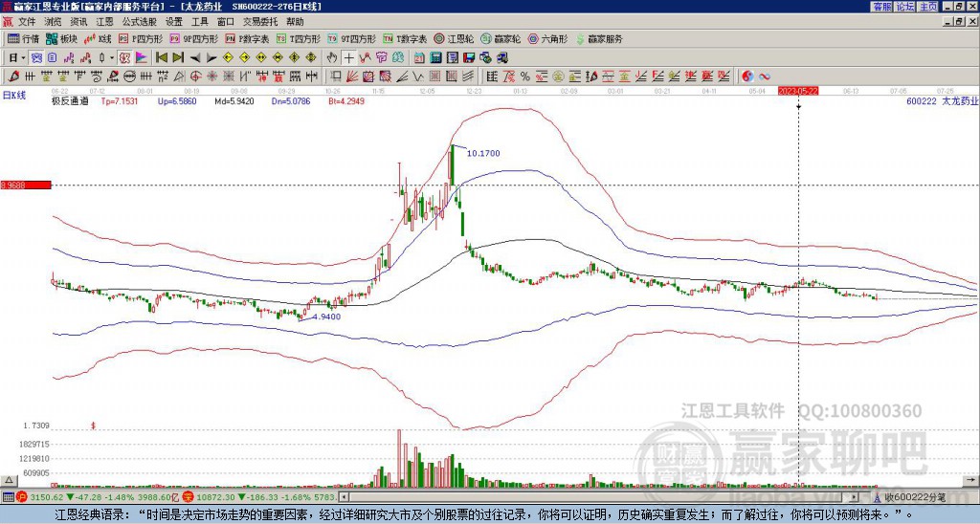The width and height of the screenshot is (980, 524).
Task: Open the P数字表 tool
Action: pos(247,38)
